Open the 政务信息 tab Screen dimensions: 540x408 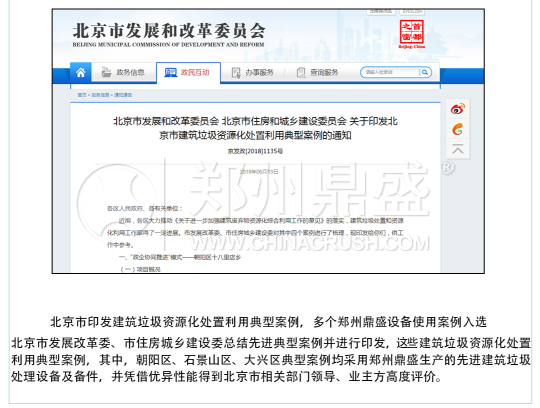pos(131,72)
